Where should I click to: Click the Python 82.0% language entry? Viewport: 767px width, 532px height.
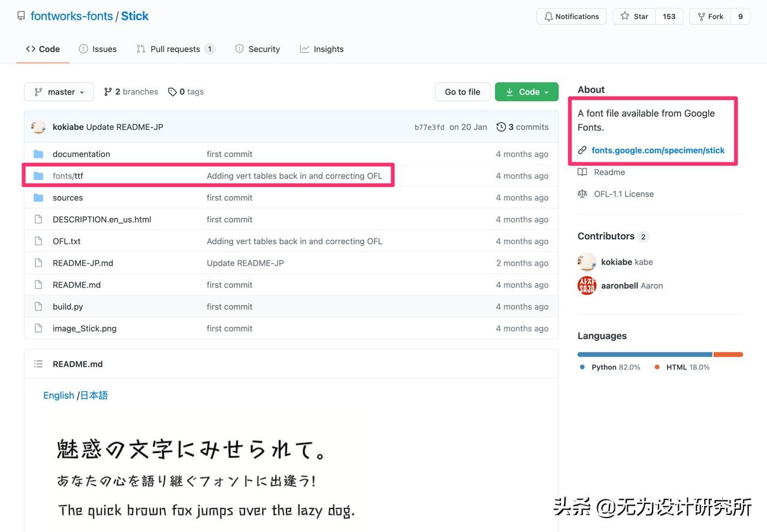click(x=610, y=367)
